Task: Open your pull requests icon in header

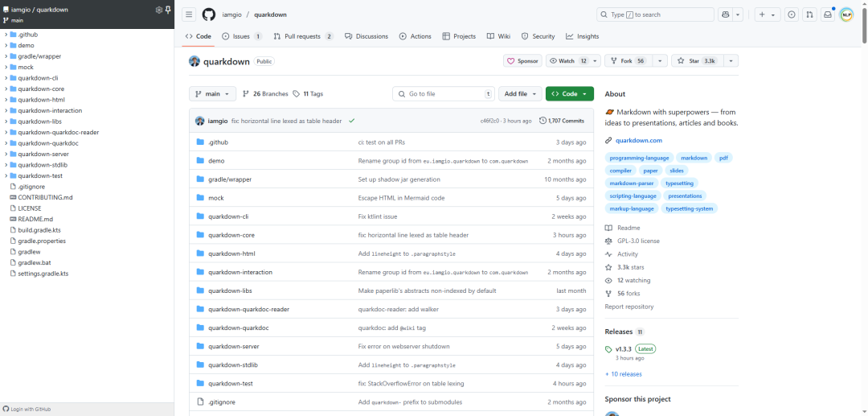Action: 809,15
